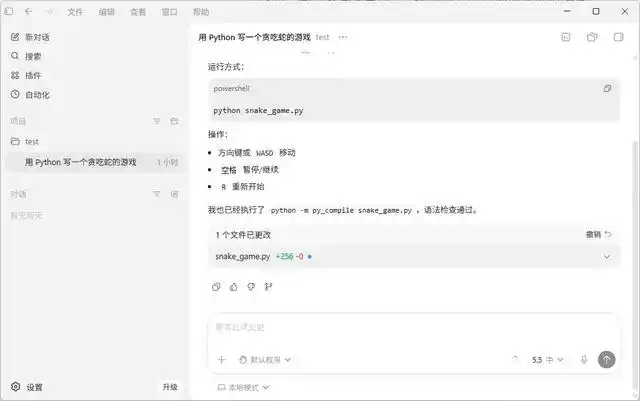Maximize the window
The image size is (640, 401).
(596, 11)
